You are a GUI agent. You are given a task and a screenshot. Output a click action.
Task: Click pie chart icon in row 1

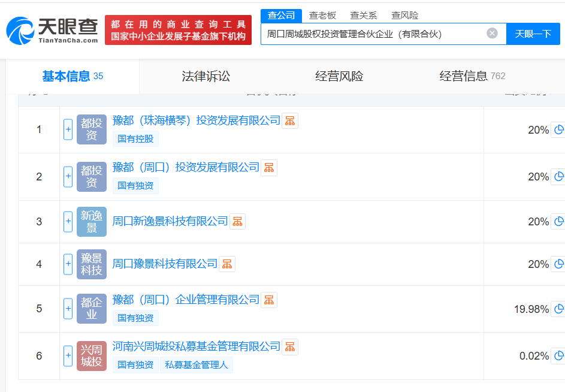click(x=558, y=129)
